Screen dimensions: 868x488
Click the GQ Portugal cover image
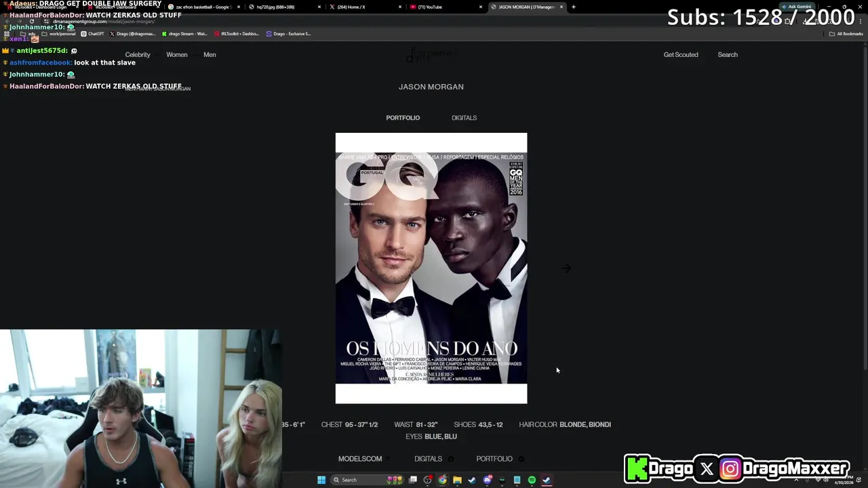[x=431, y=268]
